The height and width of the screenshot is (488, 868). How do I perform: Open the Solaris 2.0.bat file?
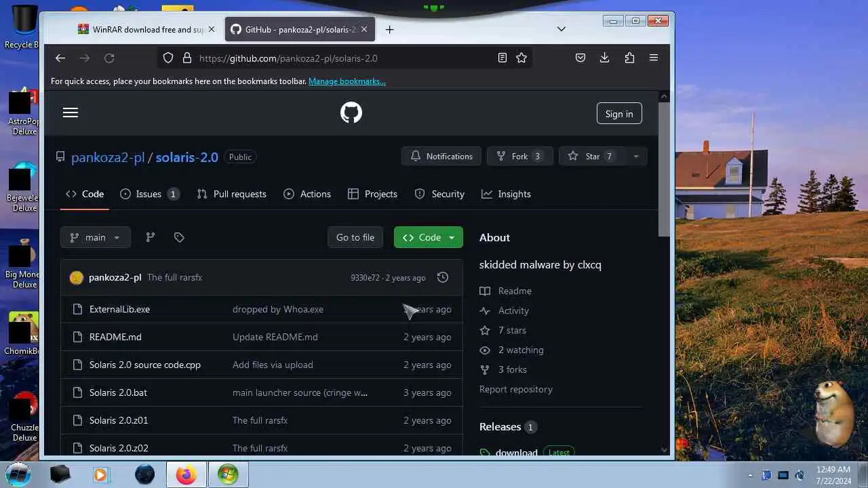pyautogui.click(x=118, y=392)
